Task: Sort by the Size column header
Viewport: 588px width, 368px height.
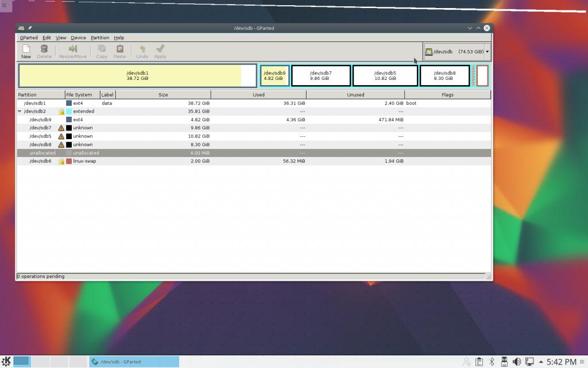Action: pos(163,95)
